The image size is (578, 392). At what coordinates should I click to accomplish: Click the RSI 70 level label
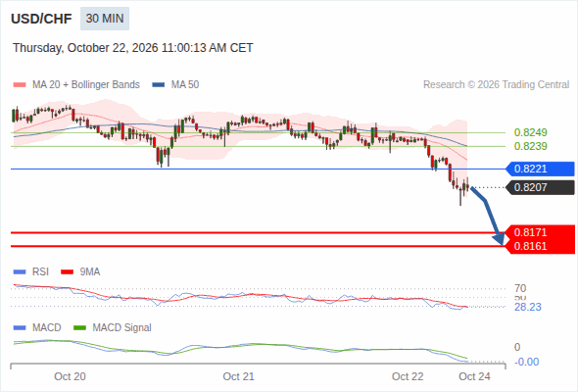point(520,288)
